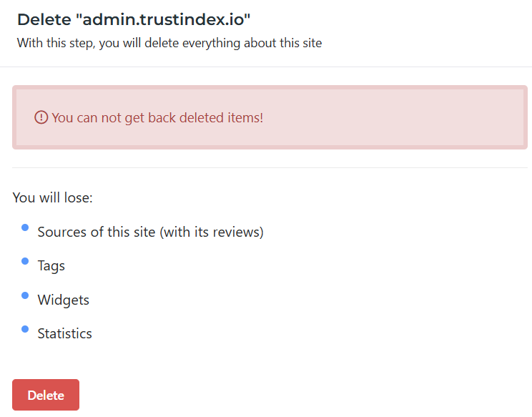The width and height of the screenshot is (532, 417).
Task: Select the "Sources of this site" list item
Action: coord(96,232)
